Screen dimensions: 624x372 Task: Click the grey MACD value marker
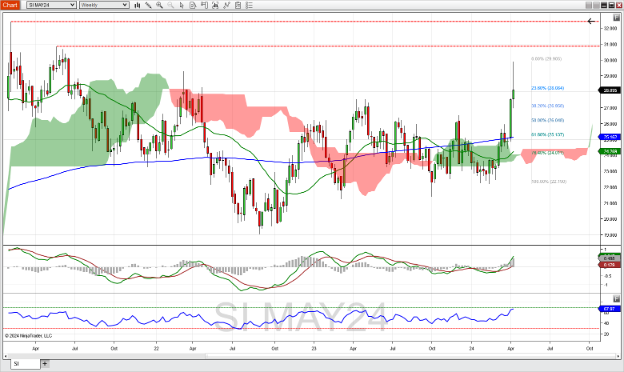coord(609,259)
